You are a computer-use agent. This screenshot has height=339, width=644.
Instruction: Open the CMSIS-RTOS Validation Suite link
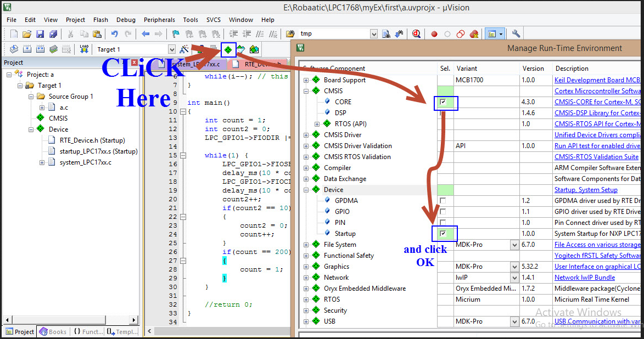coord(596,157)
